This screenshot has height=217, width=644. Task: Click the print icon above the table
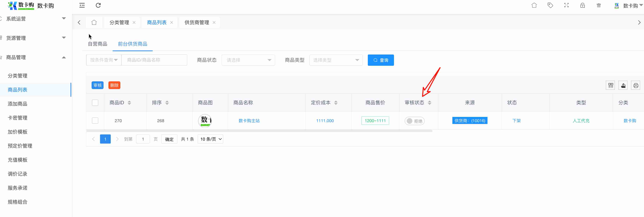(x=636, y=85)
